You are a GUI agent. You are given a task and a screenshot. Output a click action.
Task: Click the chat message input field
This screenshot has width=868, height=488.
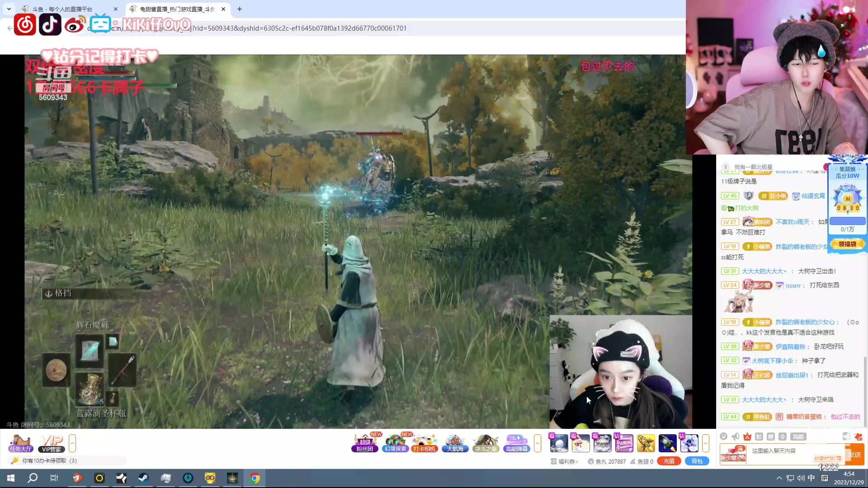(796, 454)
